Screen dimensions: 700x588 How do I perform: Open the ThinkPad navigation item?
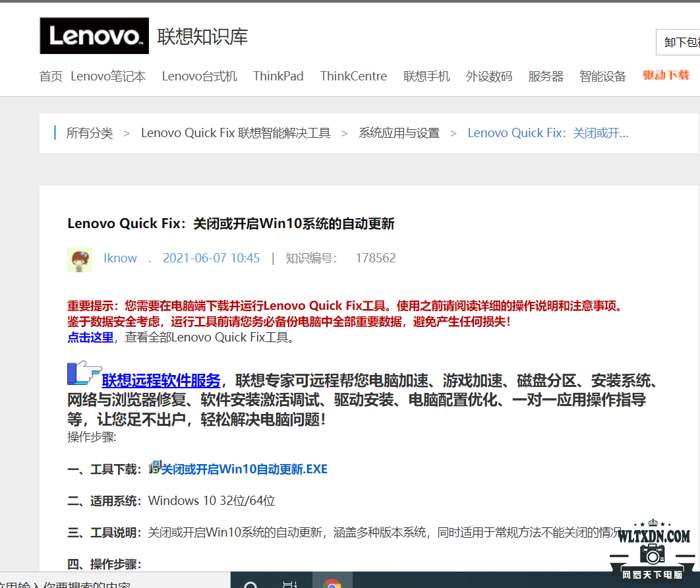278,76
